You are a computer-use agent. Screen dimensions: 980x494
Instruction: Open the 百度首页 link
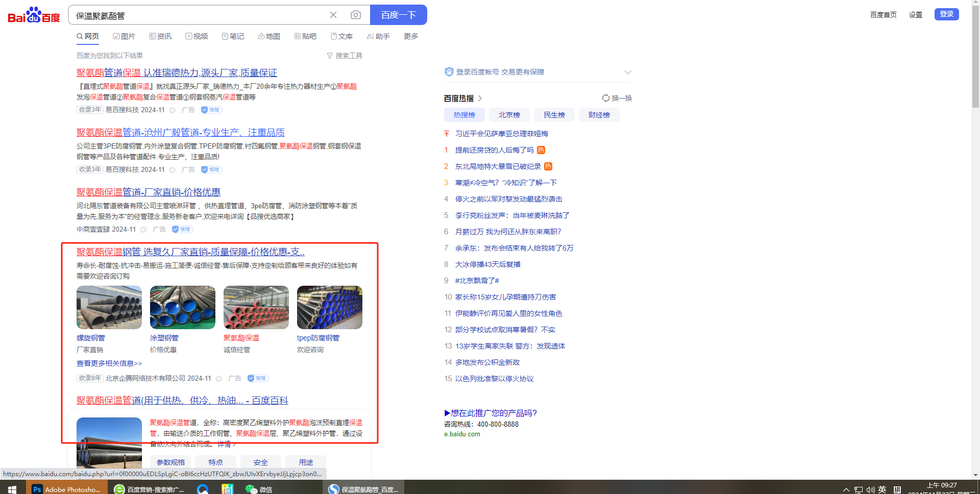point(884,15)
